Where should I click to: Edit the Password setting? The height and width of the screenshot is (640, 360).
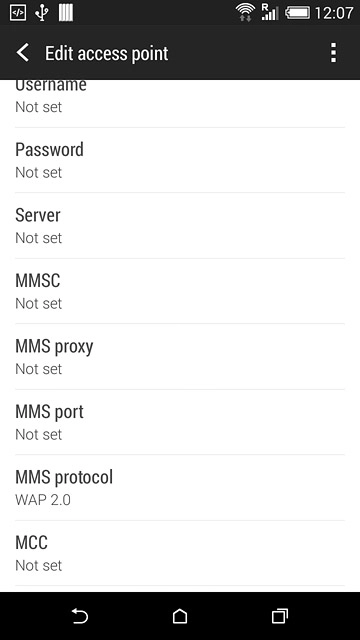tap(180, 160)
